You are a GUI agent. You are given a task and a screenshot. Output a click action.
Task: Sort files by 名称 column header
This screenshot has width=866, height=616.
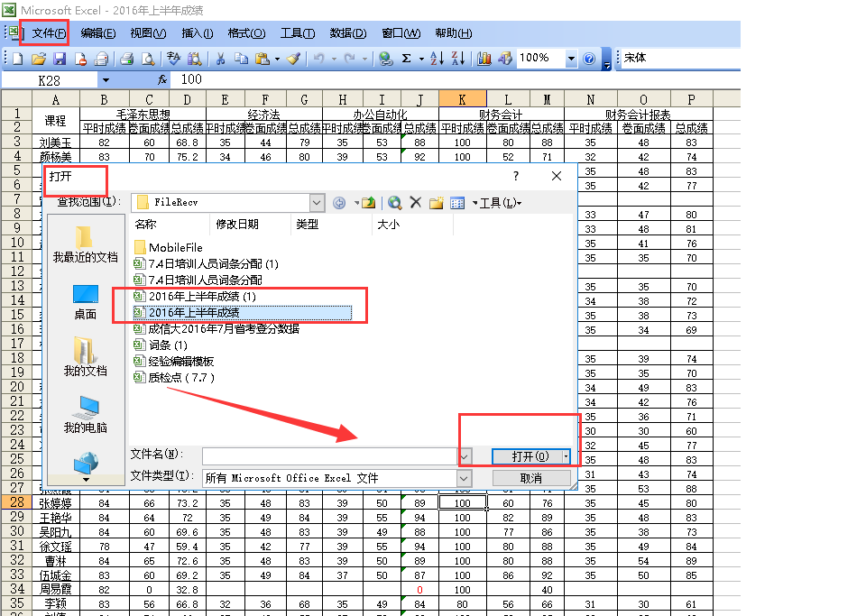pos(169,224)
